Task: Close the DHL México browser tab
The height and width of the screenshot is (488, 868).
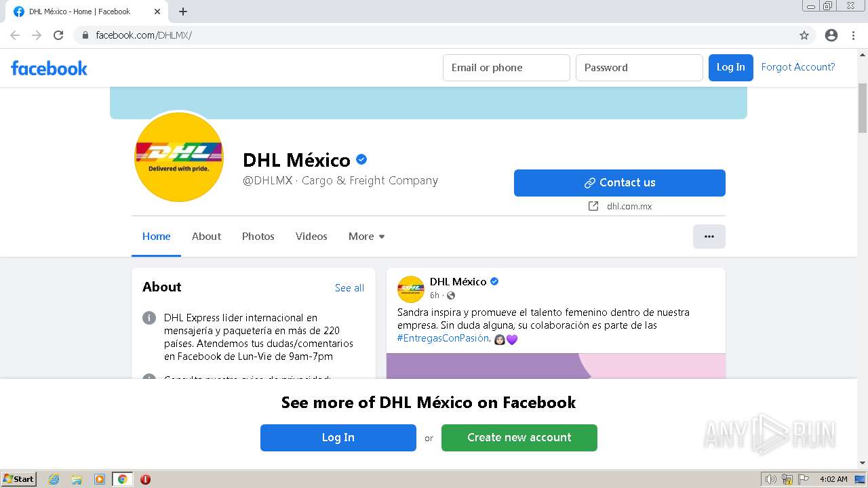Action: click(157, 12)
